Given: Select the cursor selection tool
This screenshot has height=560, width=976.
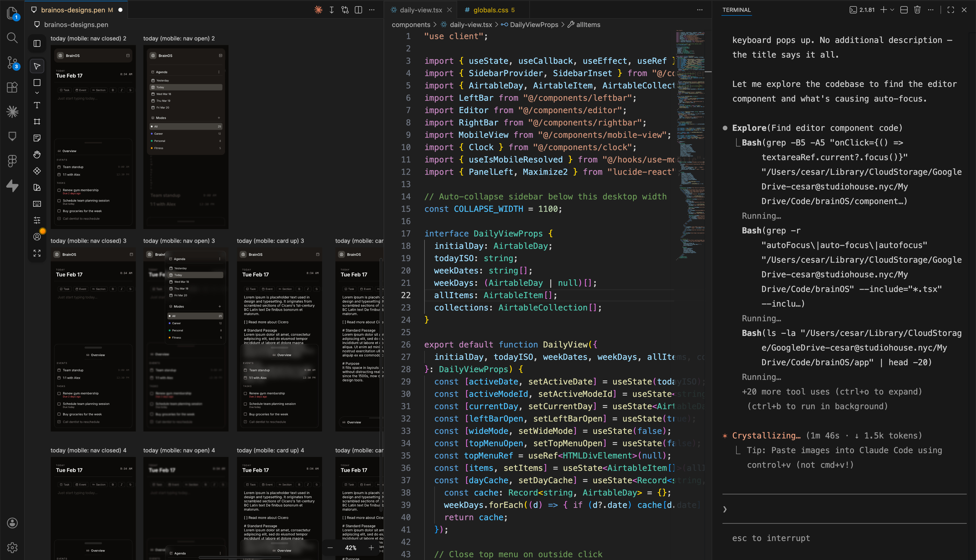Looking at the screenshot, I should tap(37, 66).
